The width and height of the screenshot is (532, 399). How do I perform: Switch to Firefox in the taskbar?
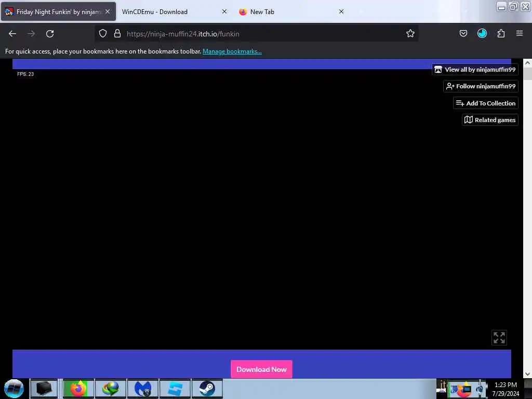(x=78, y=389)
